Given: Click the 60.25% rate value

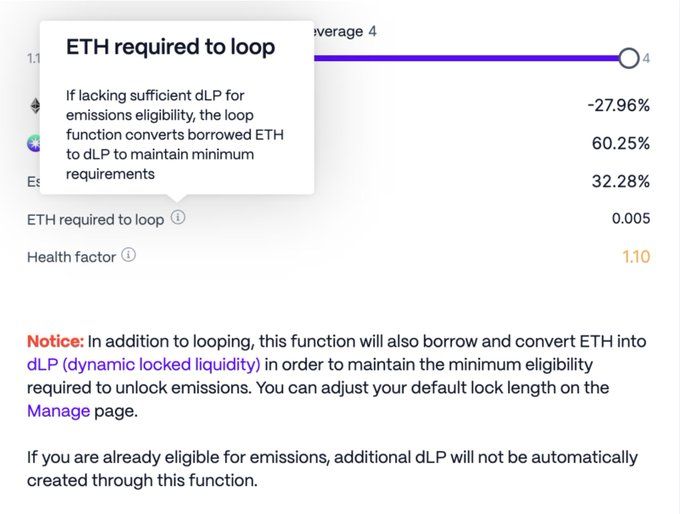Looking at the screenshot, I should tap(620, 143).
